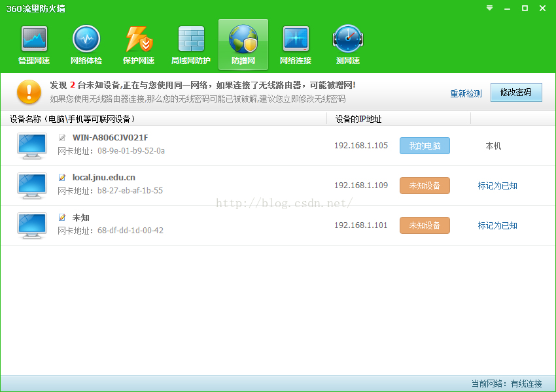Select device name local.jnu.edu.cn
This screenshot has width=556, height=392.
coord(103,178)
